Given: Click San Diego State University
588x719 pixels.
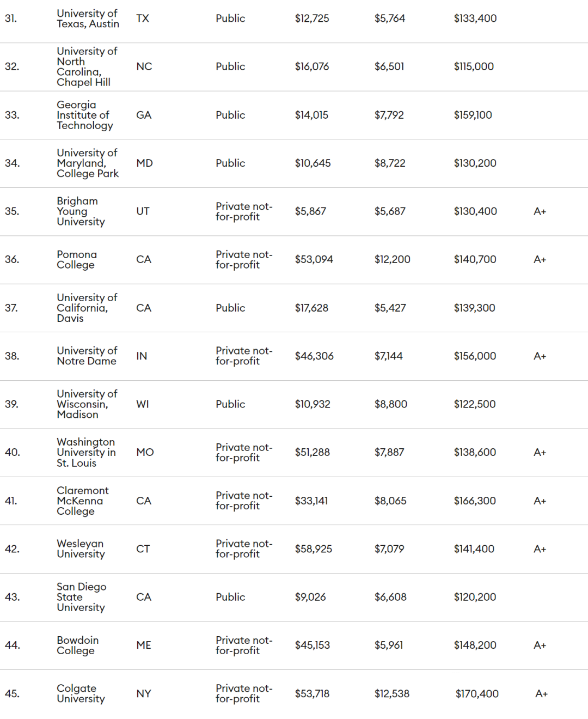Looking at the screenshot, I should point(81,597).
